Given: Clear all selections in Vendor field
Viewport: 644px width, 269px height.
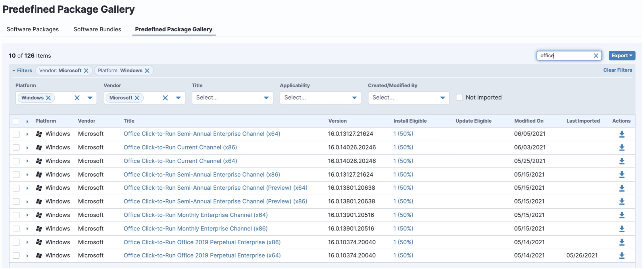Looking at the screenshot, I should click(165, 98).
